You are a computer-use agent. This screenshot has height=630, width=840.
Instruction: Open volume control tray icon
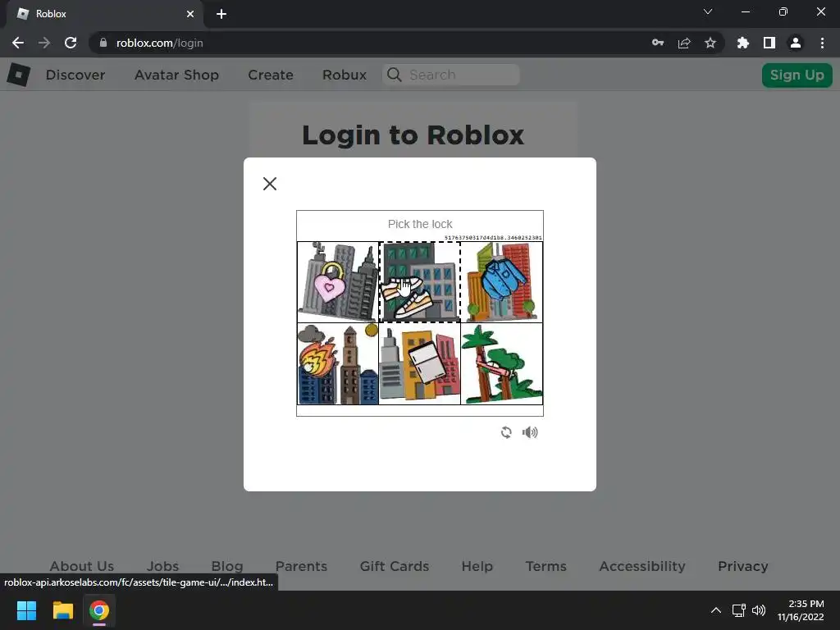pyautogui.click(x=759, y=610)
